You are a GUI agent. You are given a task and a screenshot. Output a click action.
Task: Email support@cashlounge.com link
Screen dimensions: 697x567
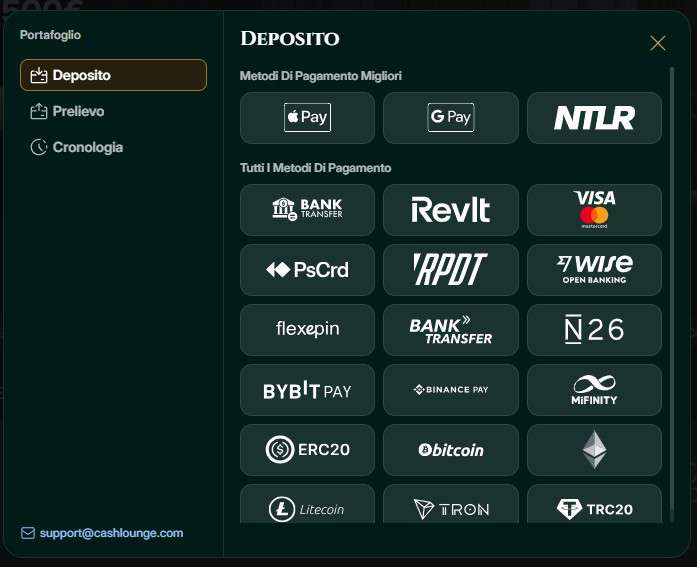(x=111, y=533)
